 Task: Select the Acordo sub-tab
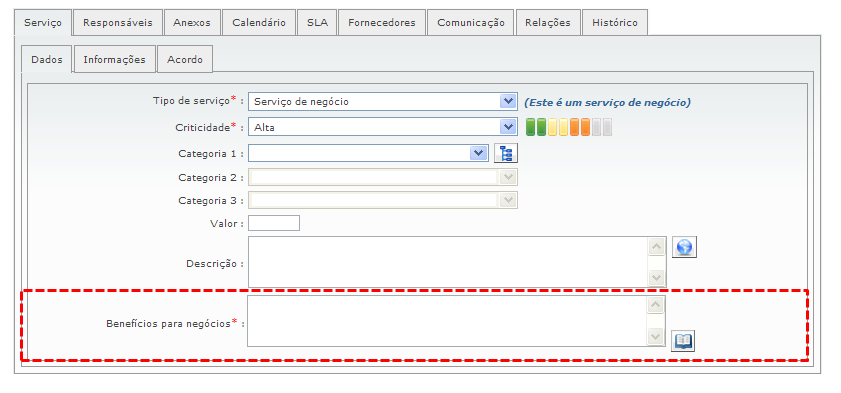tap(185, 59)
